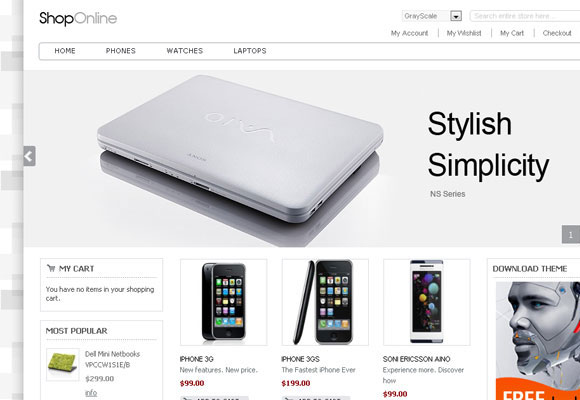Open My Wishlist link
This screenshot has height=400, width=580.
(464, 33)
